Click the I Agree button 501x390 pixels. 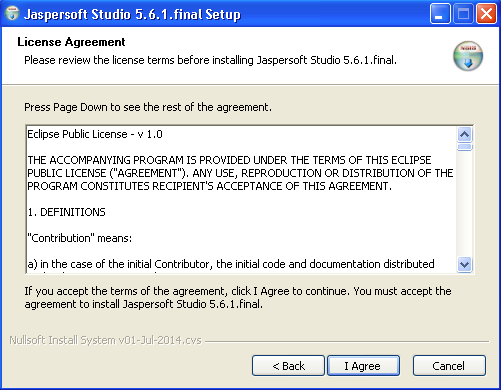click(363, 366)
